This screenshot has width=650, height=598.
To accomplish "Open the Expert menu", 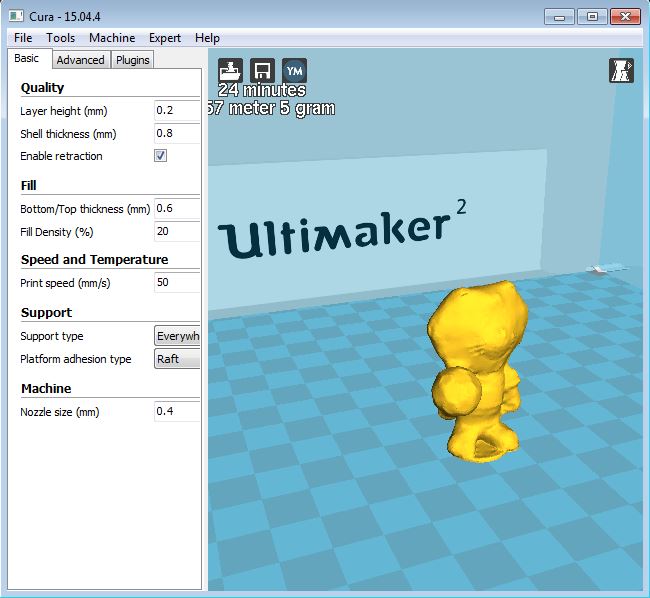I will pyautogui.click(x=165, y=38).
